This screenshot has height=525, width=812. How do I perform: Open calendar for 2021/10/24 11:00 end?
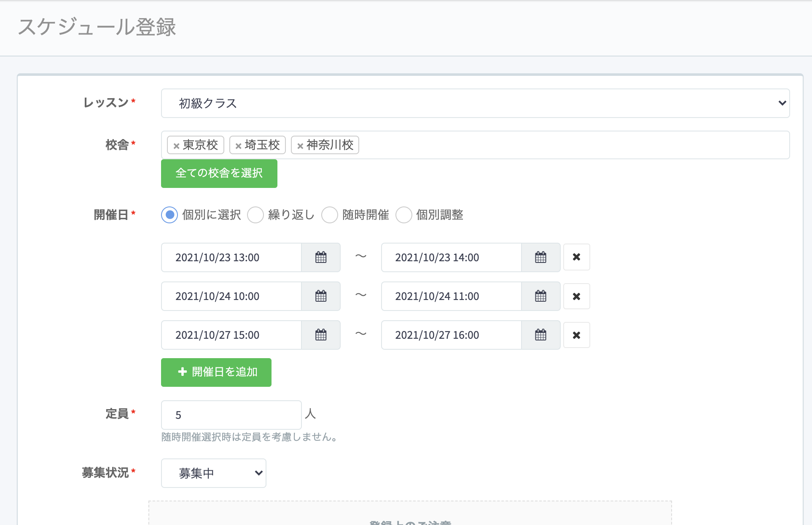pyautogui.click(x=540, y=296)
